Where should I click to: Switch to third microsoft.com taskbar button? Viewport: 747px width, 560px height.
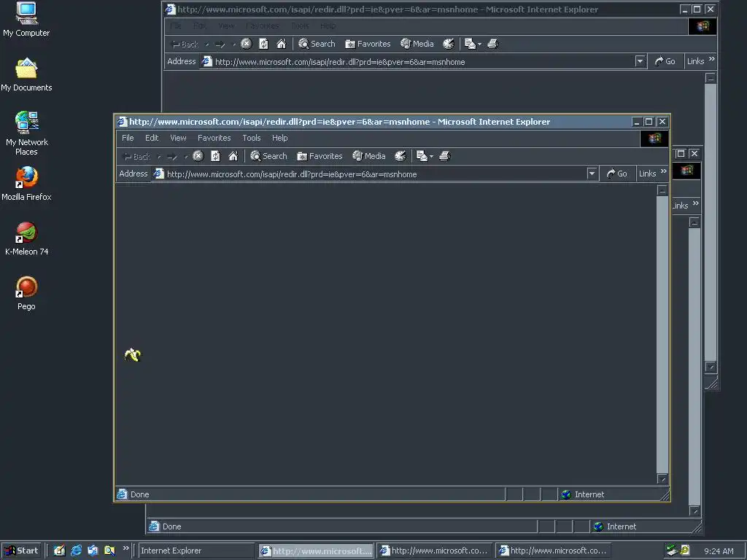(554, 551)
